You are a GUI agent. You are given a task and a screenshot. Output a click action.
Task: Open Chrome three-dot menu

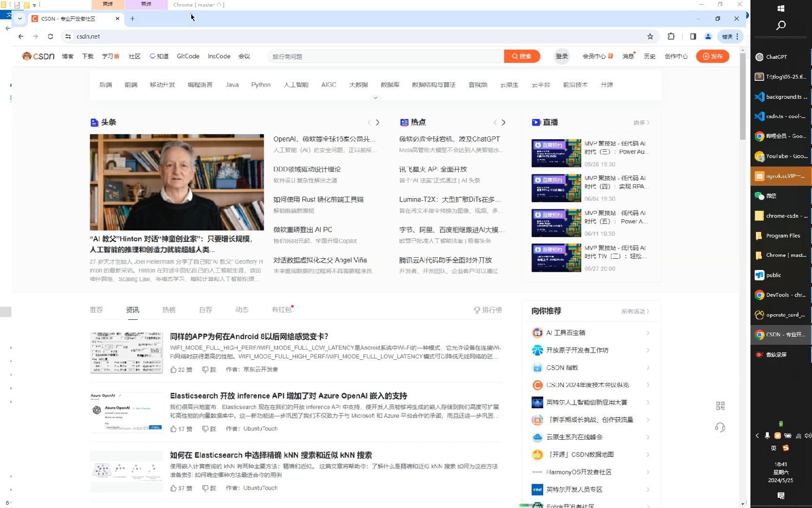coord(737,36)
